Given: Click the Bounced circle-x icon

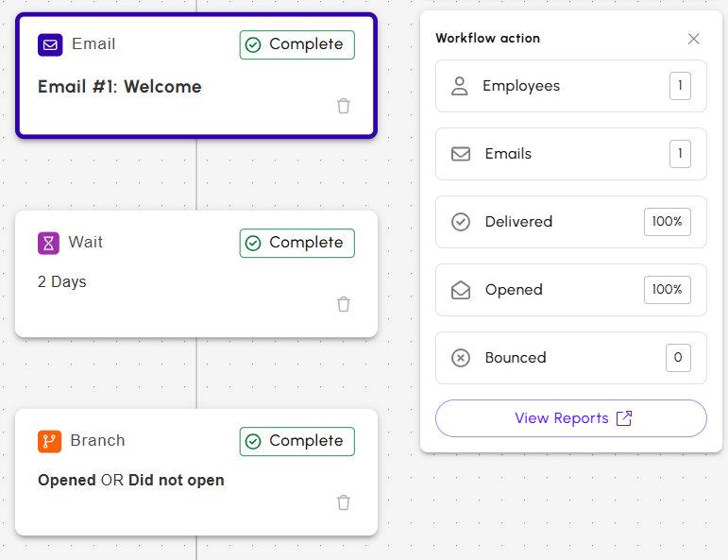Looking at the screenshot, I should (x=461, y=358).
